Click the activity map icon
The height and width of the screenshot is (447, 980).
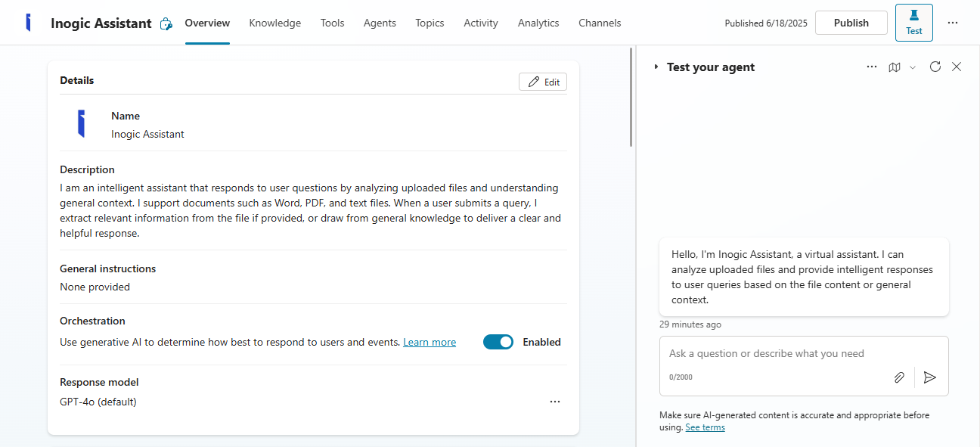tap(895, 67)
